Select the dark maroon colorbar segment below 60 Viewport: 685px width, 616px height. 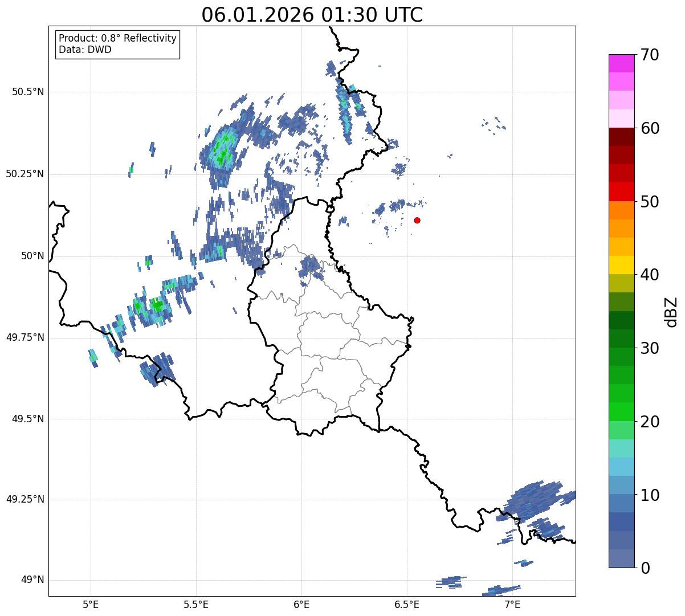tap(621, 137)
